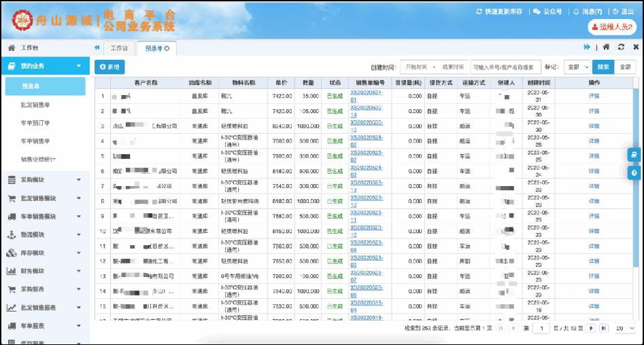Switch to the 工作台 tab
Viewport: 644px width, 345px height.
pos(119,48)
